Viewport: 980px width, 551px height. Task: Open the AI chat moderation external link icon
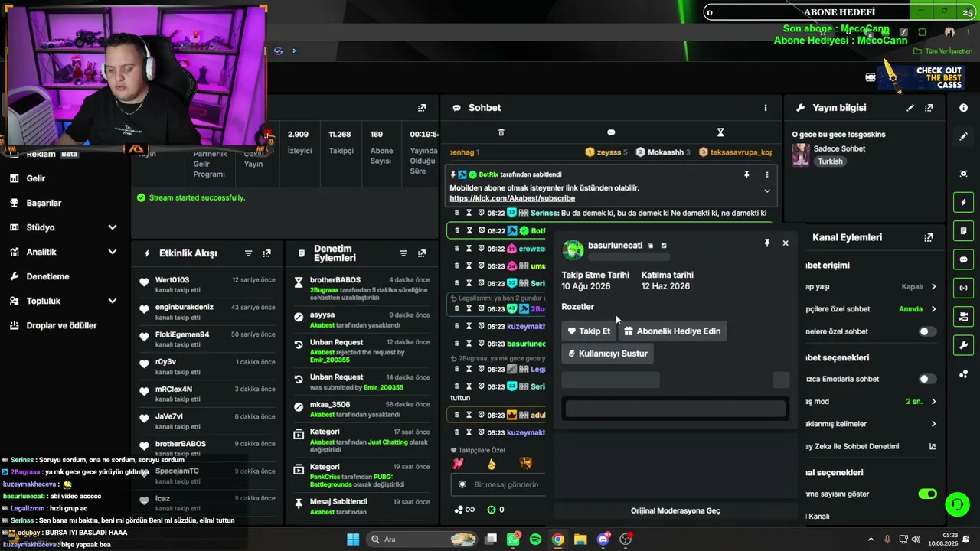(x=933, y=446)
